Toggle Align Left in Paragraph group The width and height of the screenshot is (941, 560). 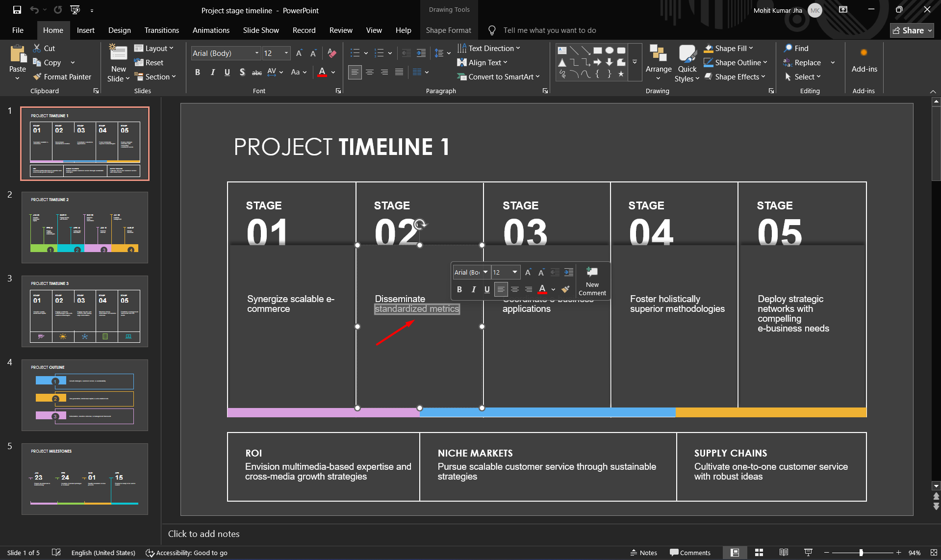tap(355, 72)
